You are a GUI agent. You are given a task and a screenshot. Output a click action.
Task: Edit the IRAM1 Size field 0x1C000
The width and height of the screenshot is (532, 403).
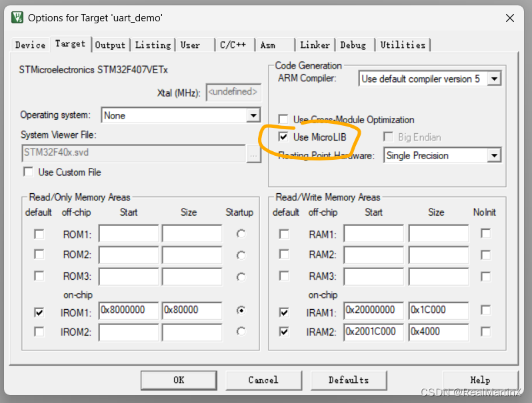pyautogui.click(x=439, y=310)
